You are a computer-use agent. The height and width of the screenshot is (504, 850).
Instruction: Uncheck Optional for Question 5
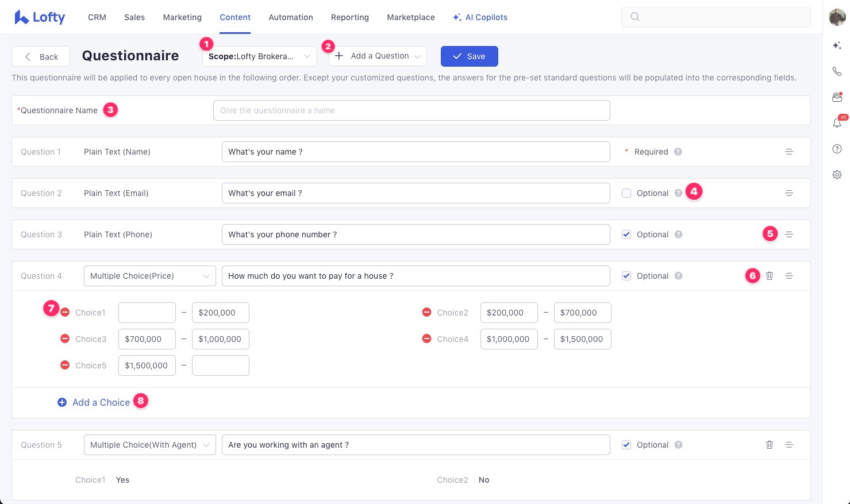[x=626, y=445]
